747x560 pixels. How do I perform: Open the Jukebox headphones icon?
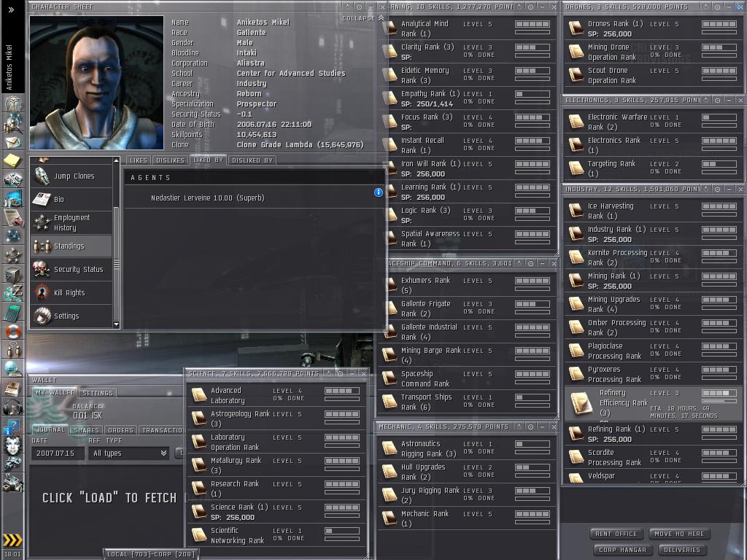(x=13, y=407)
